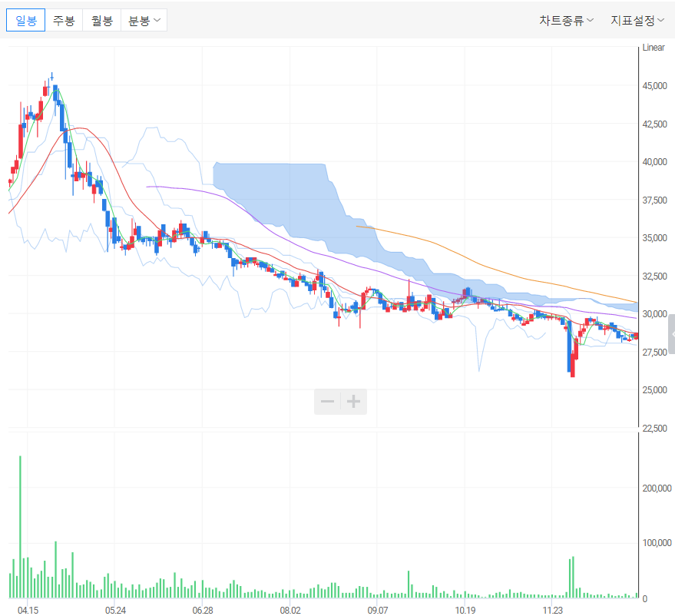Click the 37,500 price axis label

654,200
